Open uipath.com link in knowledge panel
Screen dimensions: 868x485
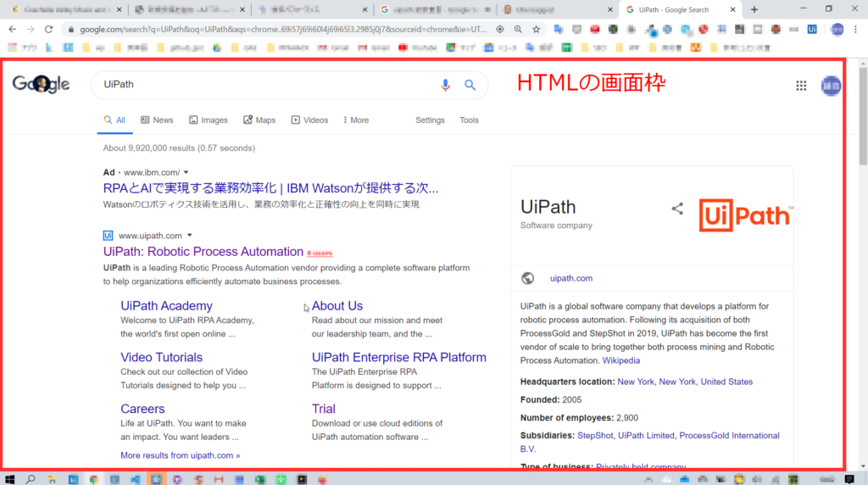pyautogui.click(x=571, y=278)
